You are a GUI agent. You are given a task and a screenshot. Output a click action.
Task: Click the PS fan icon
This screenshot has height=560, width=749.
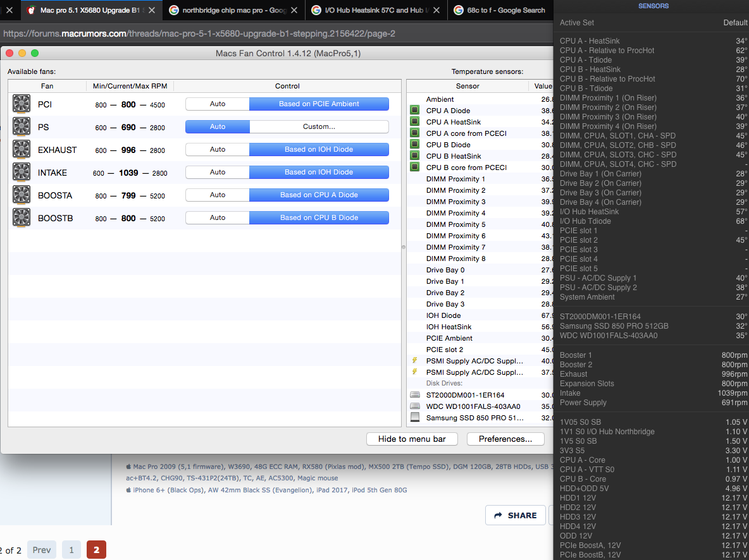[22, 127]
